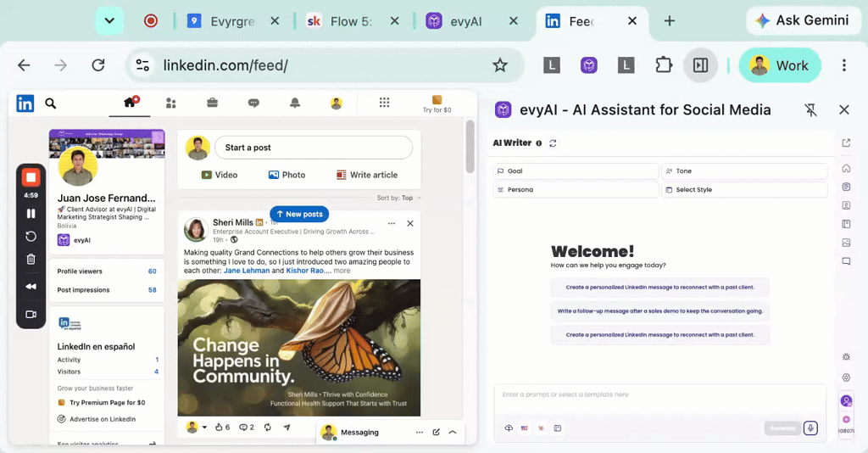Click the New posts button
868x453 pixels.
299,214
